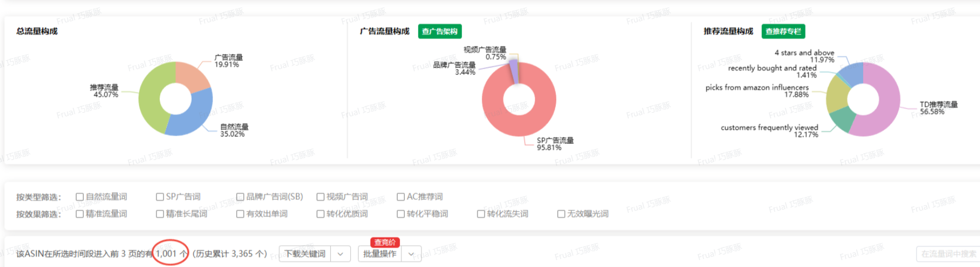Check the SP广告词 filter

click(160, 197)
